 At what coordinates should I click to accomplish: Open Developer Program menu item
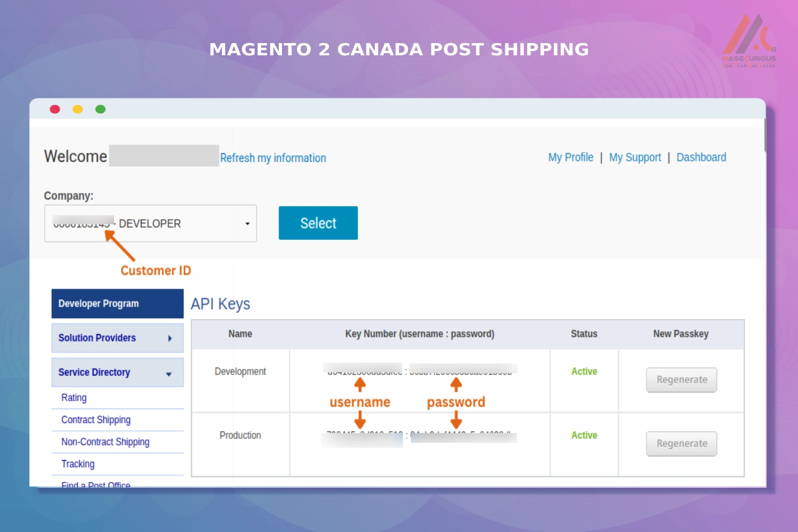click(x=117, y=304)
